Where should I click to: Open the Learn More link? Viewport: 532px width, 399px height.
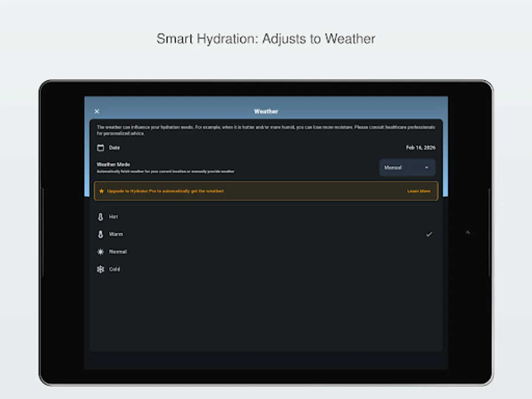point(419,191)
